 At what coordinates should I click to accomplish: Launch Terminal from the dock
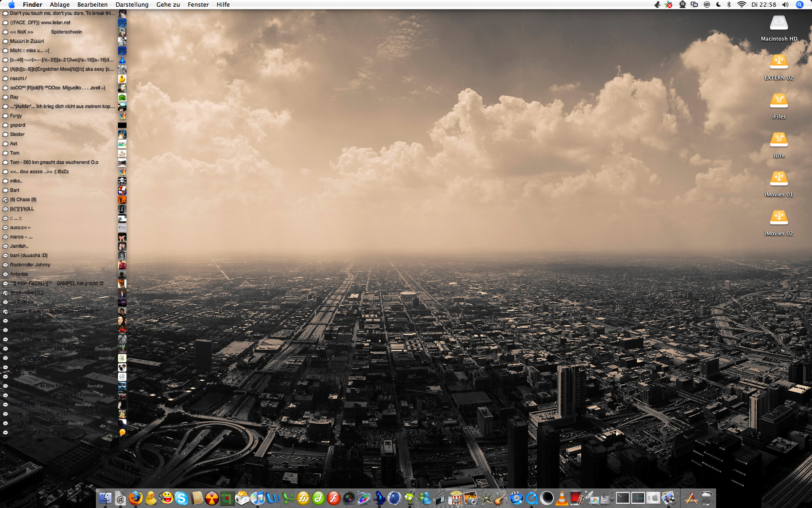pos(623,498)
